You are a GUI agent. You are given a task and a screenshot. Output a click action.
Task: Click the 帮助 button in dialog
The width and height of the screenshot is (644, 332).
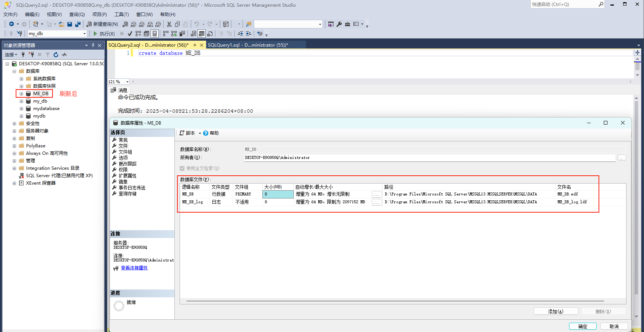211,133
